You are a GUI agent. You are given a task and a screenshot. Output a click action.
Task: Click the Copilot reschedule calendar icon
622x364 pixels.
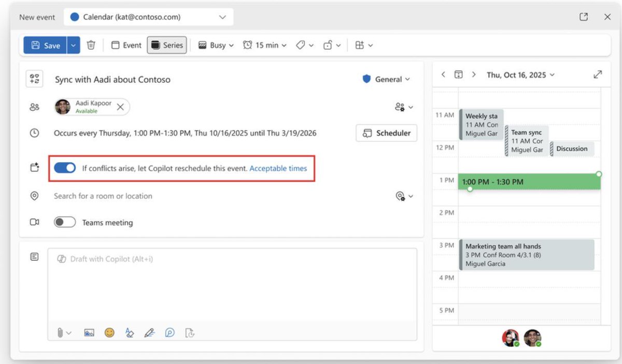35,168
